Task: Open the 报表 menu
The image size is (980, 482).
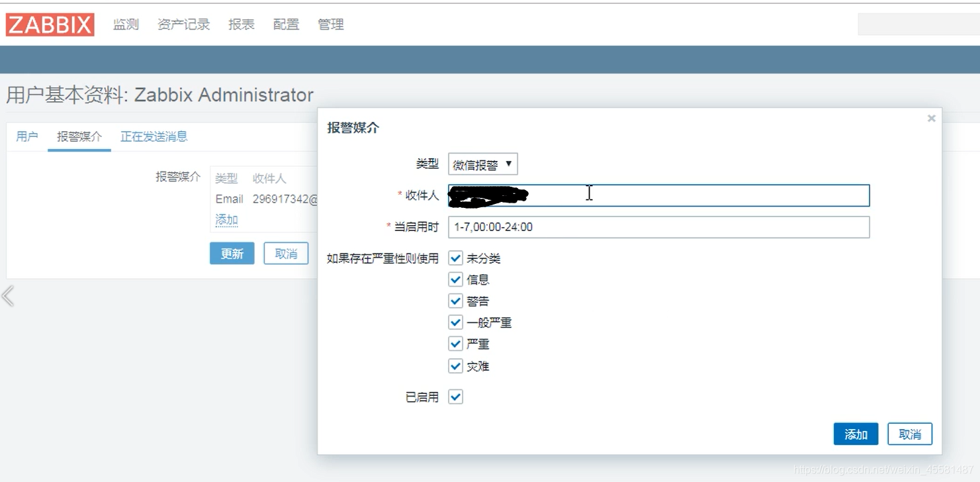Action: (242, 24)
